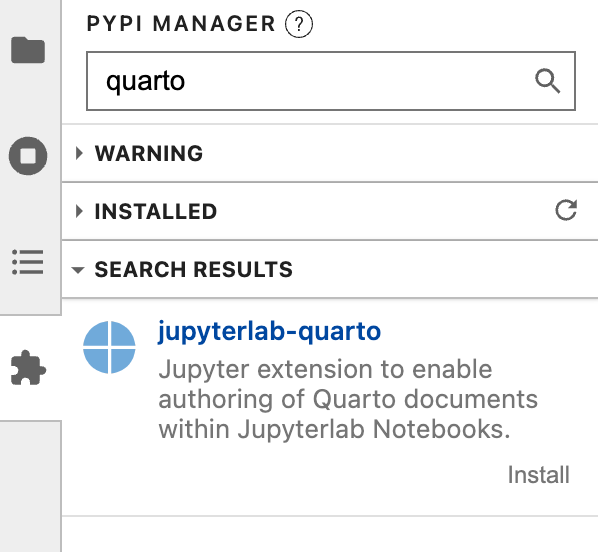This screenshot has height=552, width=598.
Task: Click the jupyterlab-quarto package icon
Action: click(109, 347)
